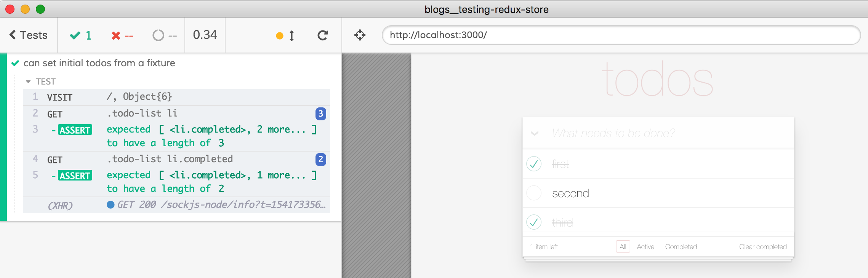Click the first ASSERT green label
Screen dimensions: 868x278
(x=75, y=130)
